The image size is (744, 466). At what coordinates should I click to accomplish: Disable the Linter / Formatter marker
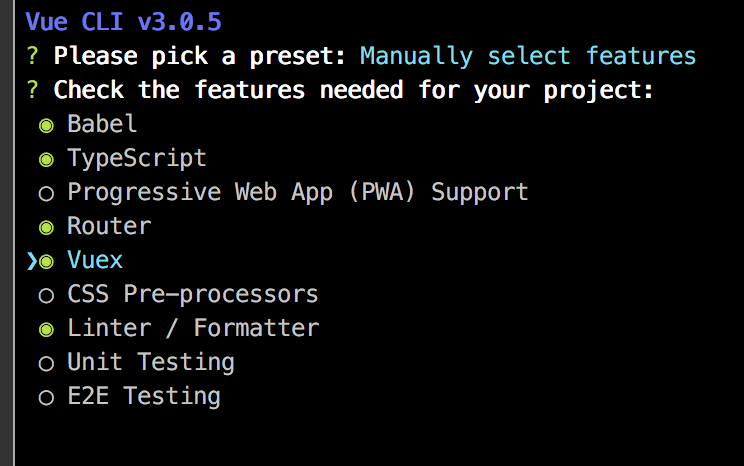45,329
